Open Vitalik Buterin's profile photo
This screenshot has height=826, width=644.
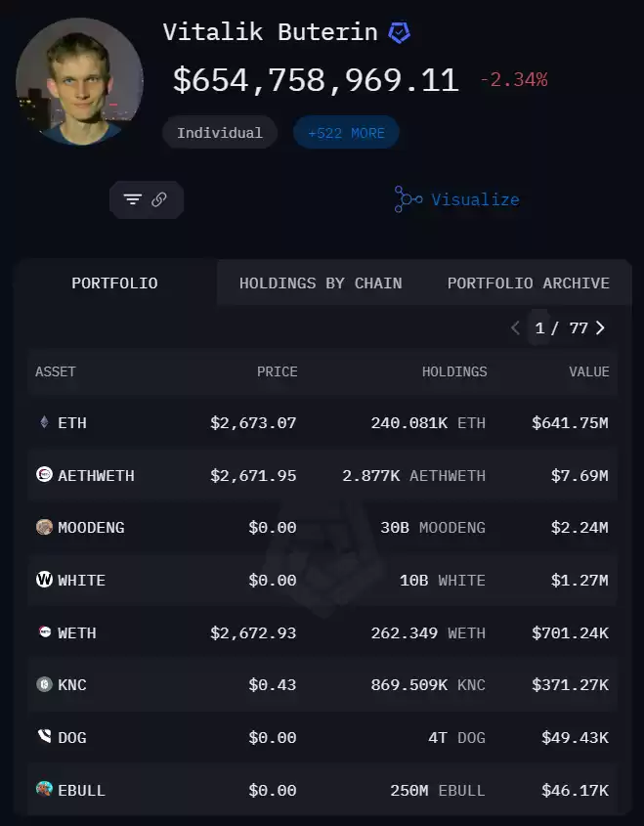[x=79, y=82]
